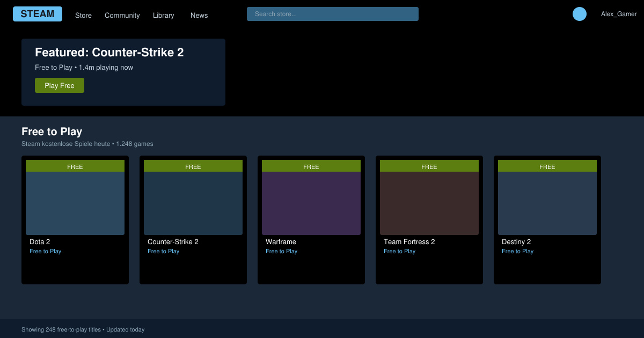Open the News menu

199,15
